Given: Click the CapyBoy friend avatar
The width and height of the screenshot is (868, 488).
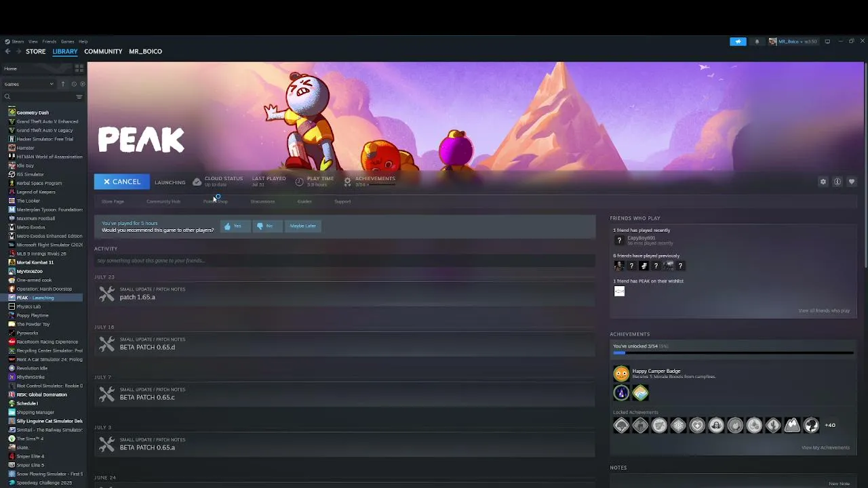Looking at the screenshot, I should [618, 240].
